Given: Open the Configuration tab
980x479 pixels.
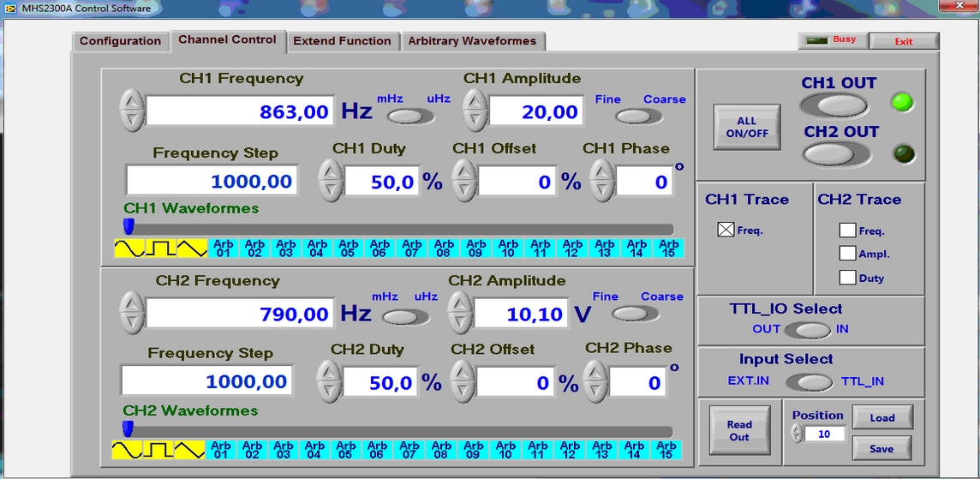Looking at the screenshot, I should click(121, 41).
